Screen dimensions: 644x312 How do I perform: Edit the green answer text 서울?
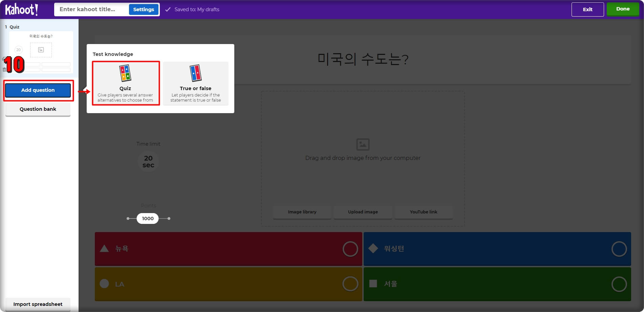coord(390,284)
